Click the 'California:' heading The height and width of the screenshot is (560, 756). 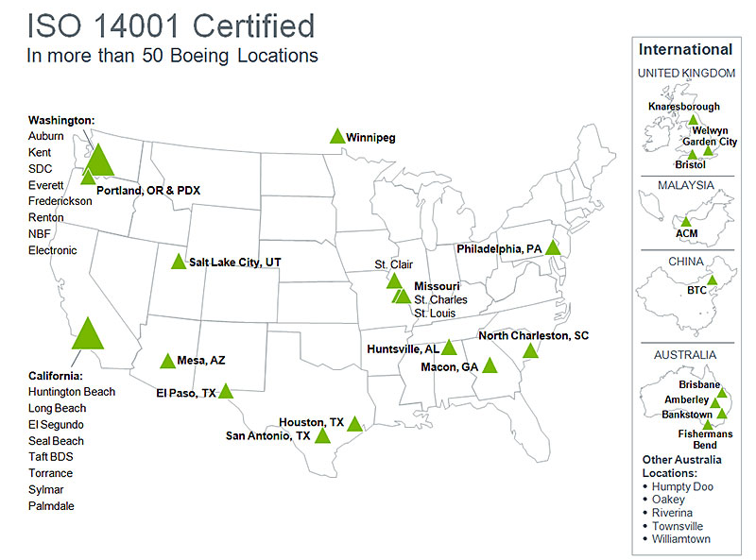point(56,376)
